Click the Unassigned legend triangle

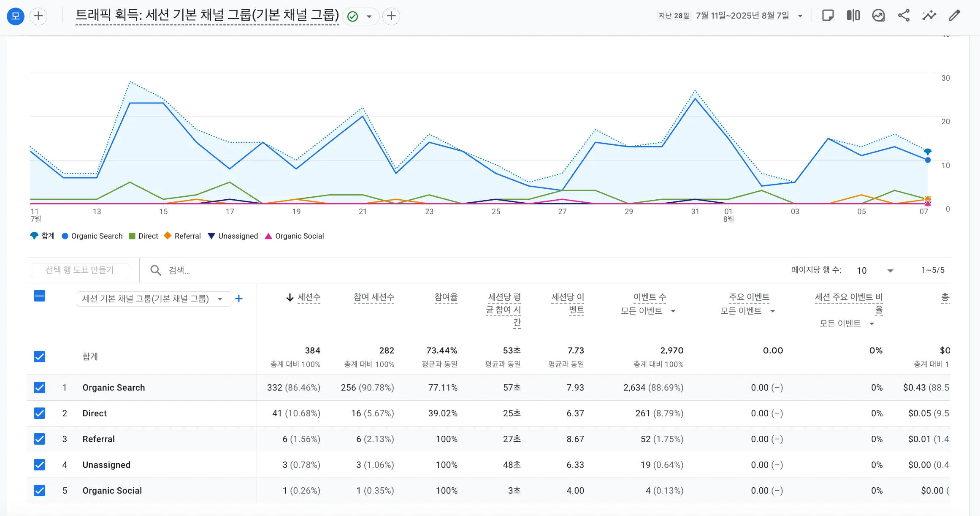click(211, 236)
